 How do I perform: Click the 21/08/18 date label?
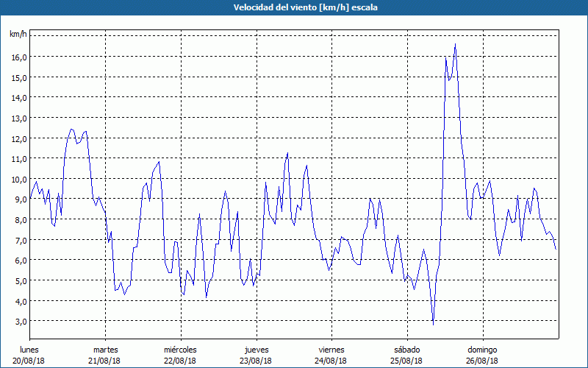pos(104,361)
